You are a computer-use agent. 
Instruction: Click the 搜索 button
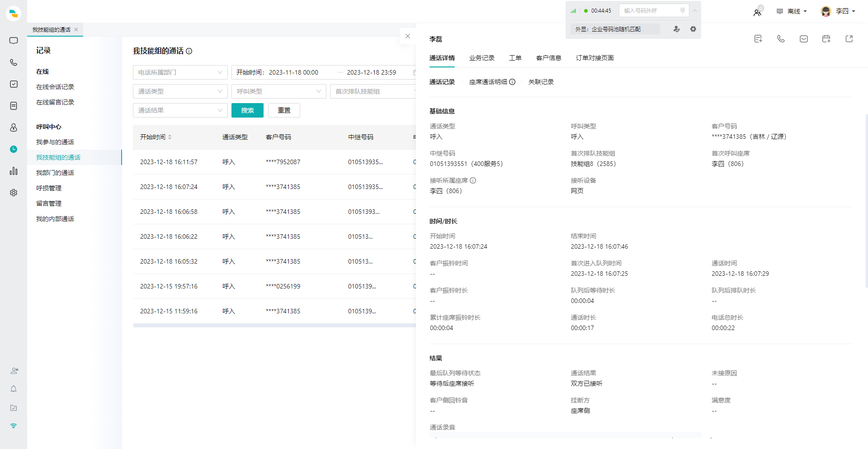(x=247, y=110)
